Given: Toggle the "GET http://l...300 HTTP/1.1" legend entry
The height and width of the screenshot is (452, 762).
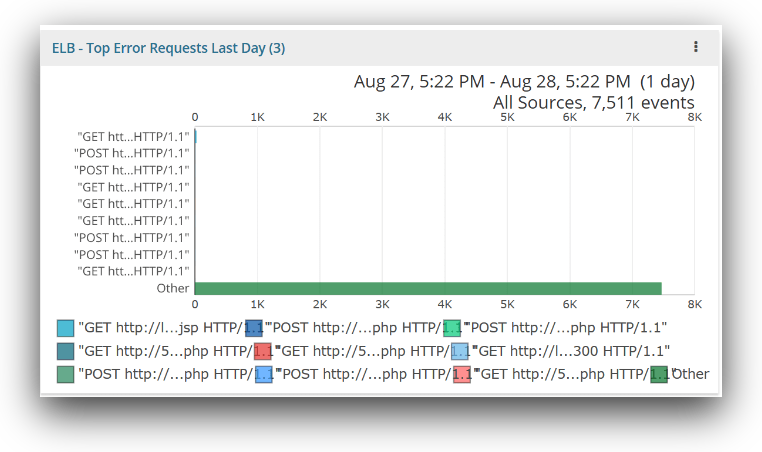Looking at the screenshot, I should 571,351.
